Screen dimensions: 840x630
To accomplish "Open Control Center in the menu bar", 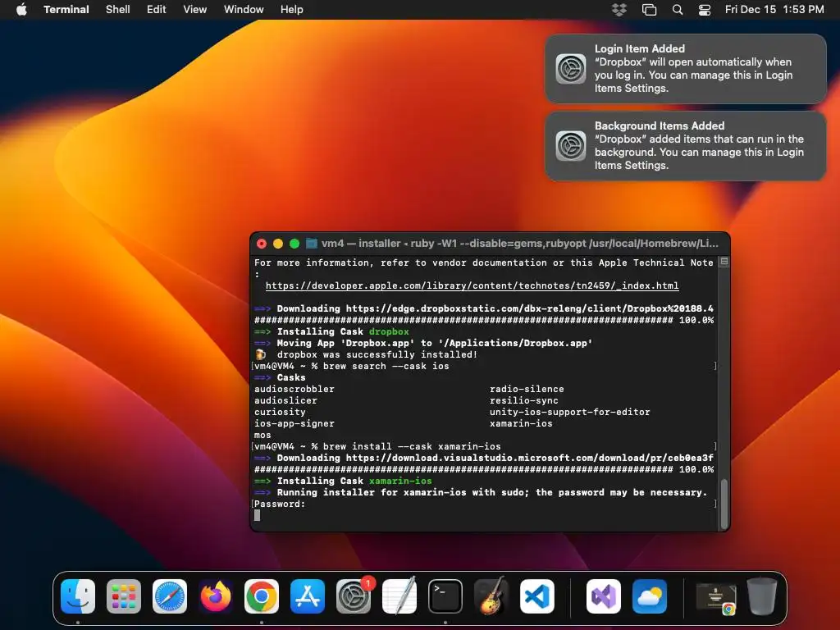I will (x=705, y=9).
